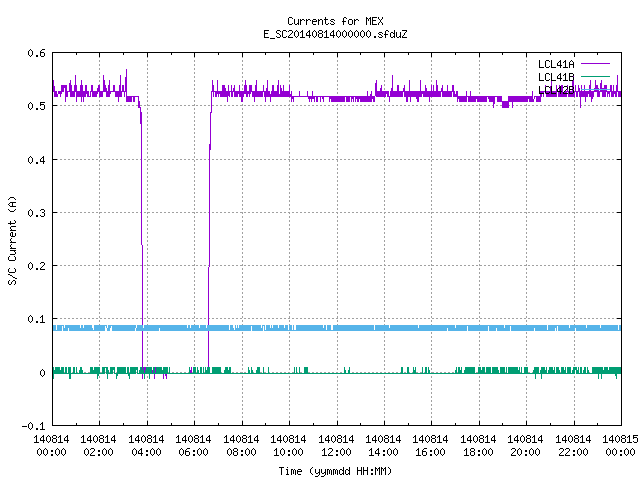The height and width of the screenshot is (480, 640).
Task: Click the x-axis tick 140814 06:00
Action: 193,445
